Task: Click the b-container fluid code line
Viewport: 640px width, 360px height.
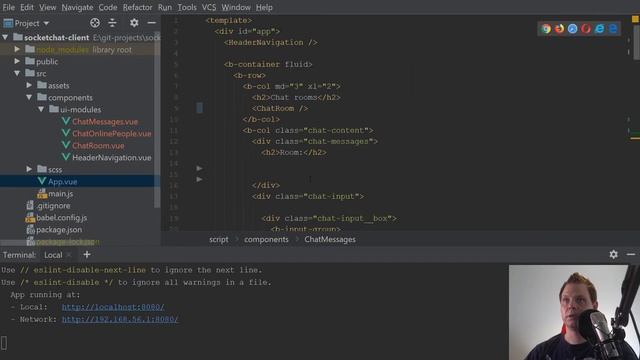Action: coord(268,64)
